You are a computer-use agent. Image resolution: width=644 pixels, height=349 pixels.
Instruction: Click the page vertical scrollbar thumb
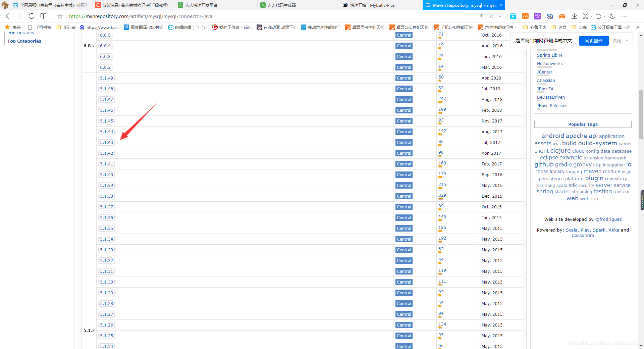(641, 114)
